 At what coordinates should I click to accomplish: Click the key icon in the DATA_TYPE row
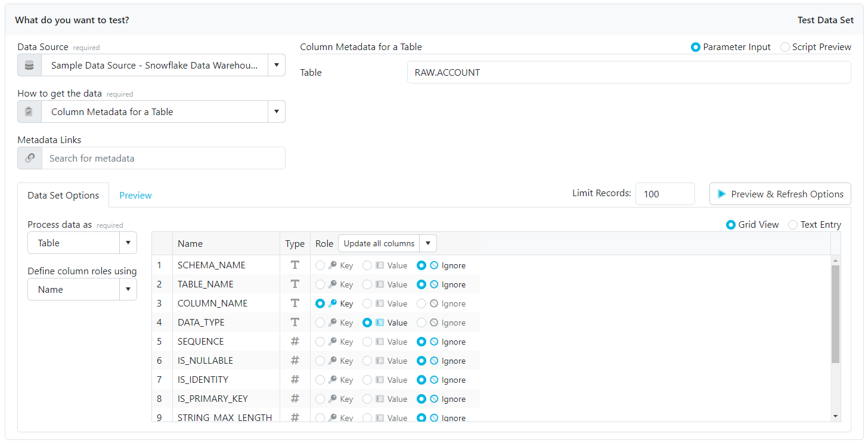(x=332, y=323)
